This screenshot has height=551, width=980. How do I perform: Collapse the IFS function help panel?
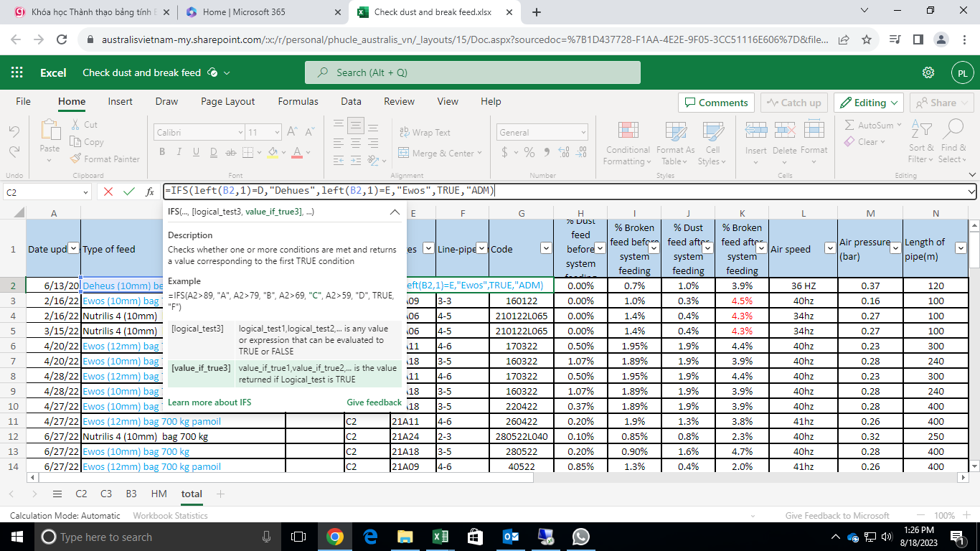point(395,212)
